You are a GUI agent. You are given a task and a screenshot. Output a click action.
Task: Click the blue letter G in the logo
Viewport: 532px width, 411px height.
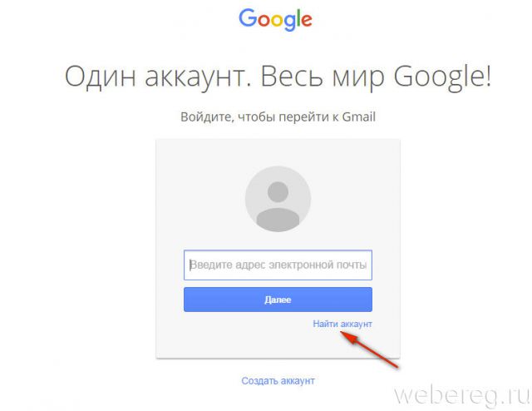[x=248, y=17]
